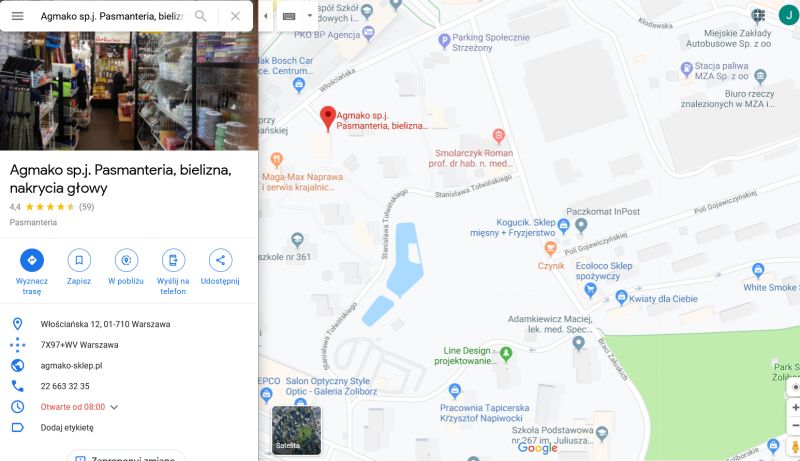
Task: Click the W pobliżu nearby icon
Action: [126, 260]
